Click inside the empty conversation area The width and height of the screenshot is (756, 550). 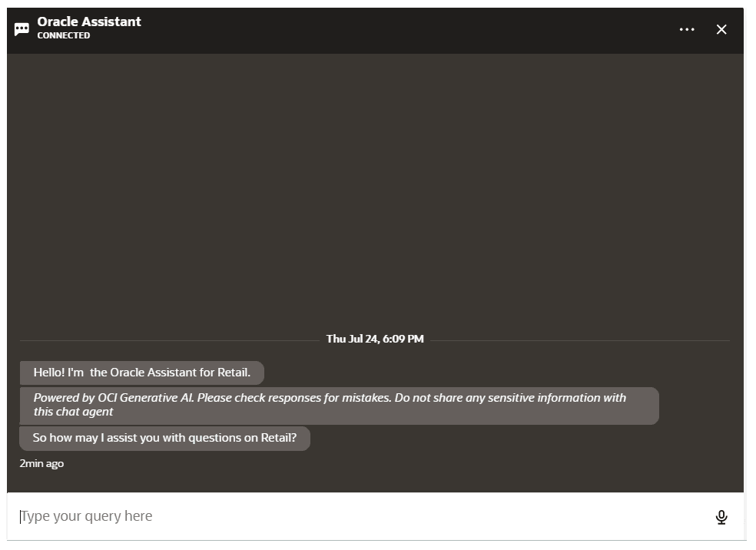[376, 192]
